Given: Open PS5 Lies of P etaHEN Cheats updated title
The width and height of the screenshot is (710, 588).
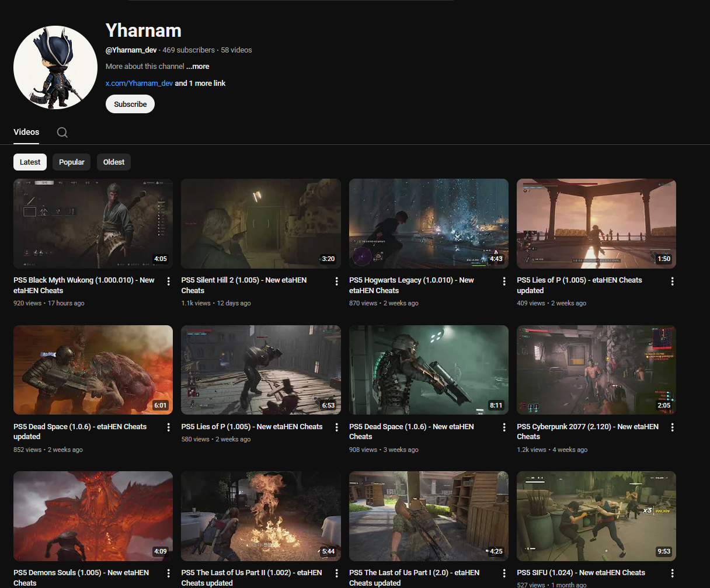Looking at the screenshot, I should coord(579,286).
